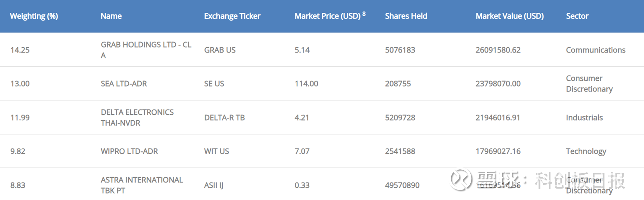Select ASTRA INTERNATIONAL TBK PT name

(x=142, y=185)
